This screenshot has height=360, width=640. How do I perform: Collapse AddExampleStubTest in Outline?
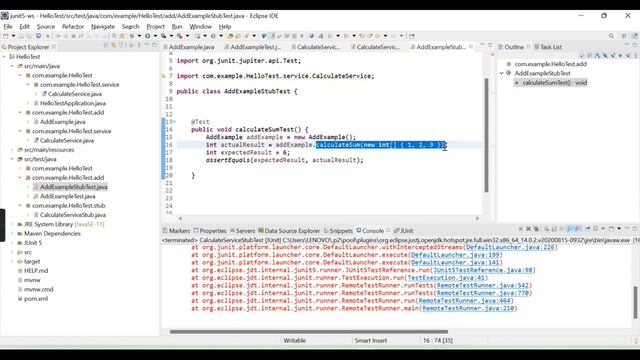coord(502,73)
